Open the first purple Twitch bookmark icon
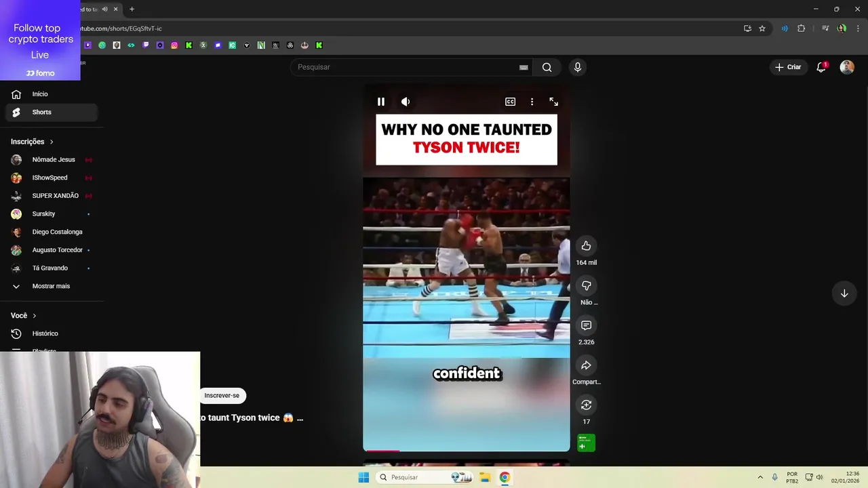868x488 pixels. coord(87,45)
